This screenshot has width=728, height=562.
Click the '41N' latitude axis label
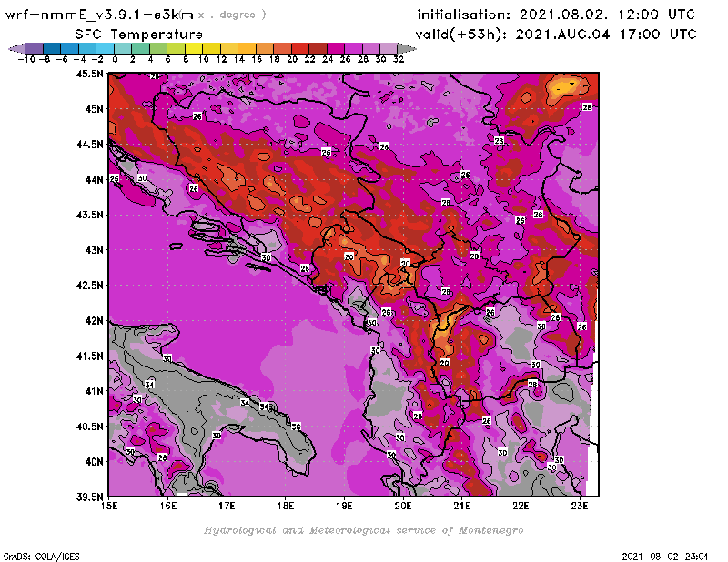tap(94, 391)
